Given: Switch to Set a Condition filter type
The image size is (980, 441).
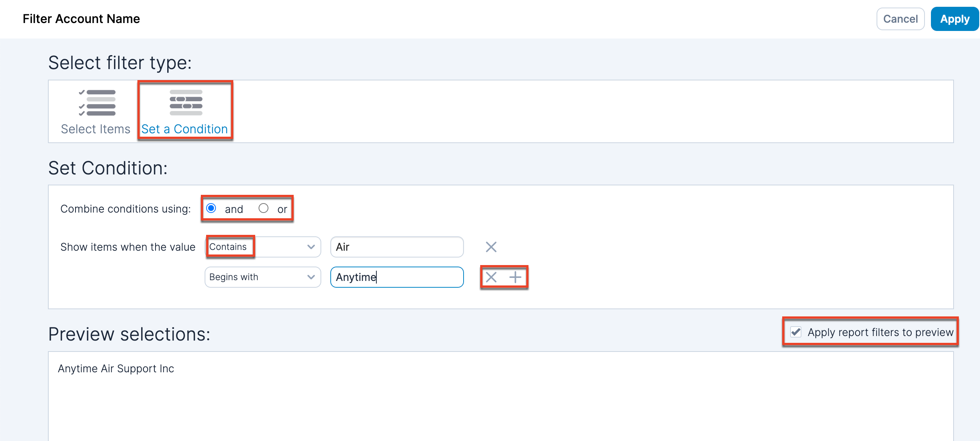Looking at the screenshot, I should coord(185,129).
